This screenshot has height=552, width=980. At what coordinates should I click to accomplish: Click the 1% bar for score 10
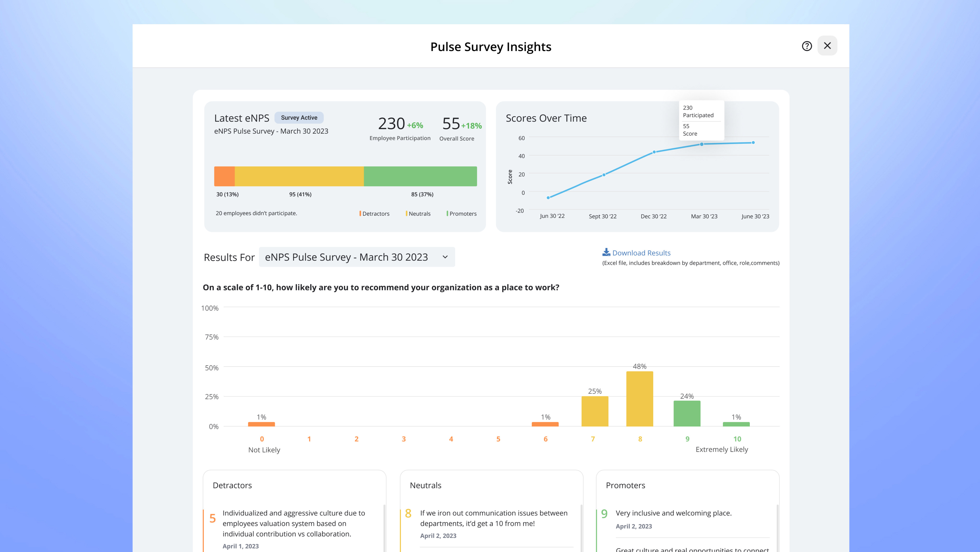pyautogui.click(x=736, y=424)
